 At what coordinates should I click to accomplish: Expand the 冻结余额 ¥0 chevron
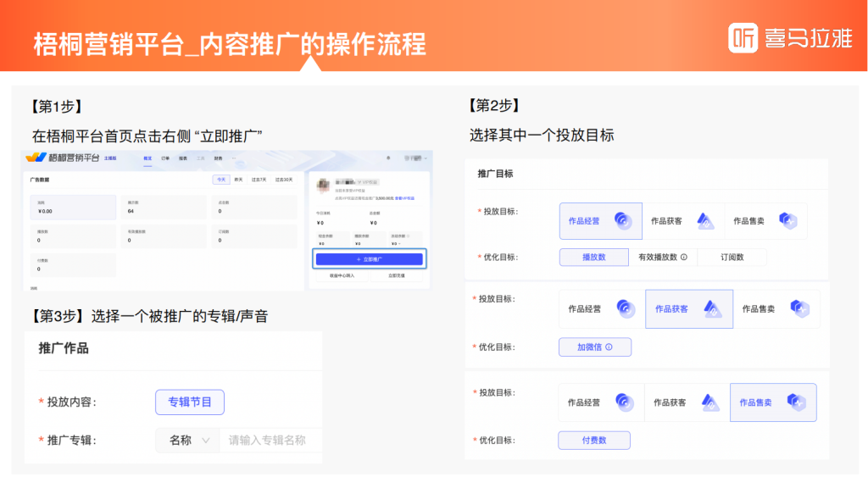[399, 244]
